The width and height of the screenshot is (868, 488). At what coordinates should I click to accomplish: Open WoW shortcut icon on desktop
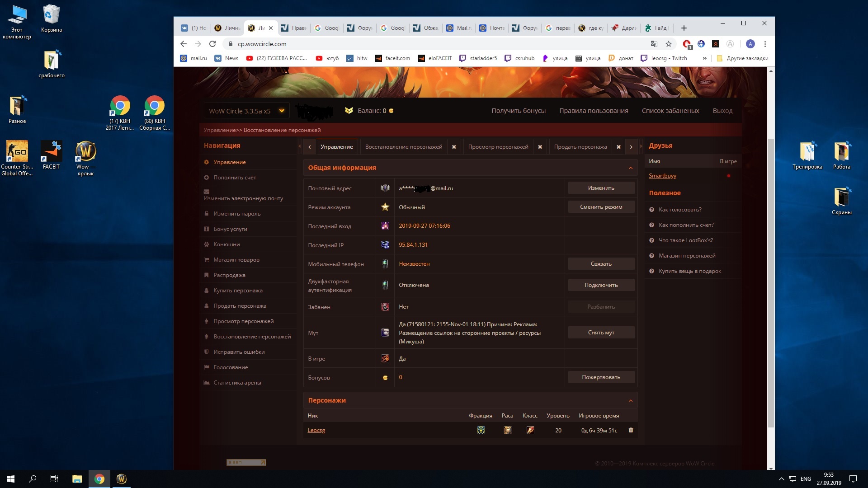pos(85,152)
